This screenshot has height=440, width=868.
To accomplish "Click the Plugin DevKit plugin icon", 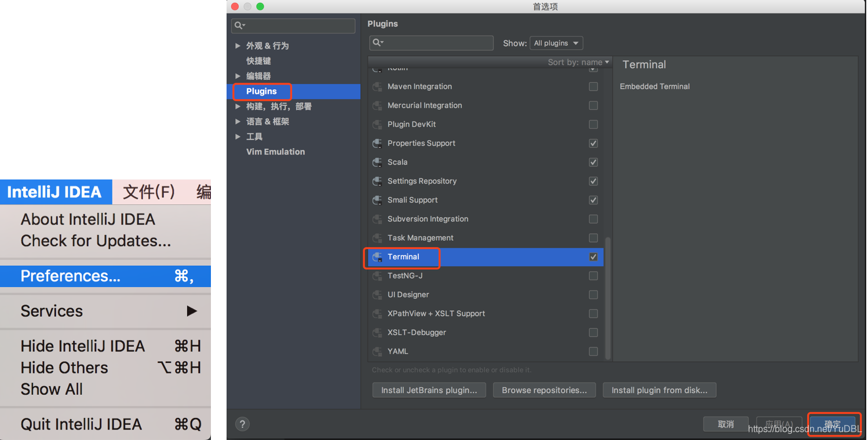I will [377, 124].
